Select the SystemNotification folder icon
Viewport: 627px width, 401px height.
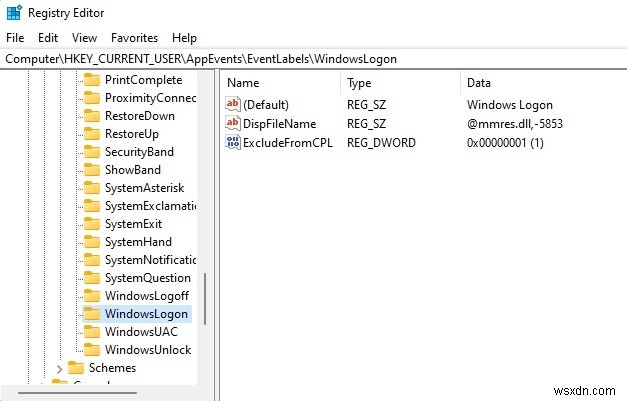(x=92, y=260)
